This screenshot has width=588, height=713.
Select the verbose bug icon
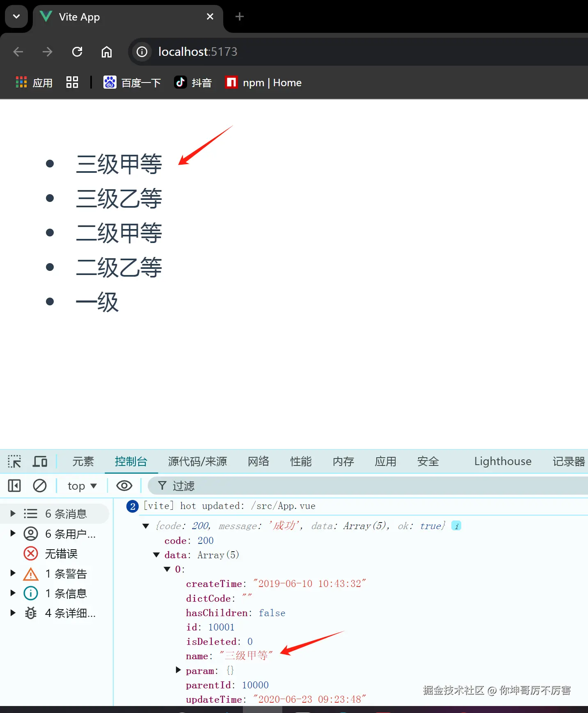coord(31,613)
